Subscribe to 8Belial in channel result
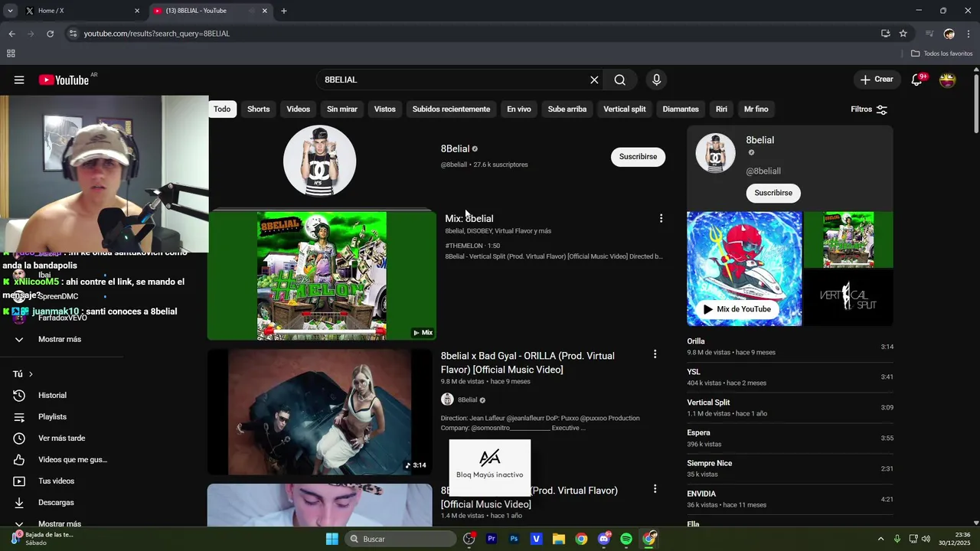This screenshot has width=980, height=551. (638, 157)
